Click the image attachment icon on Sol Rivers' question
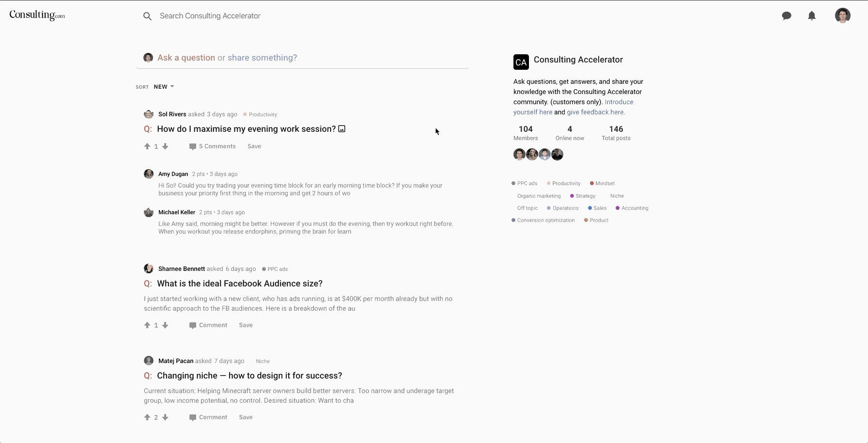Screen dimensions: 868x443 coord(341,128)
